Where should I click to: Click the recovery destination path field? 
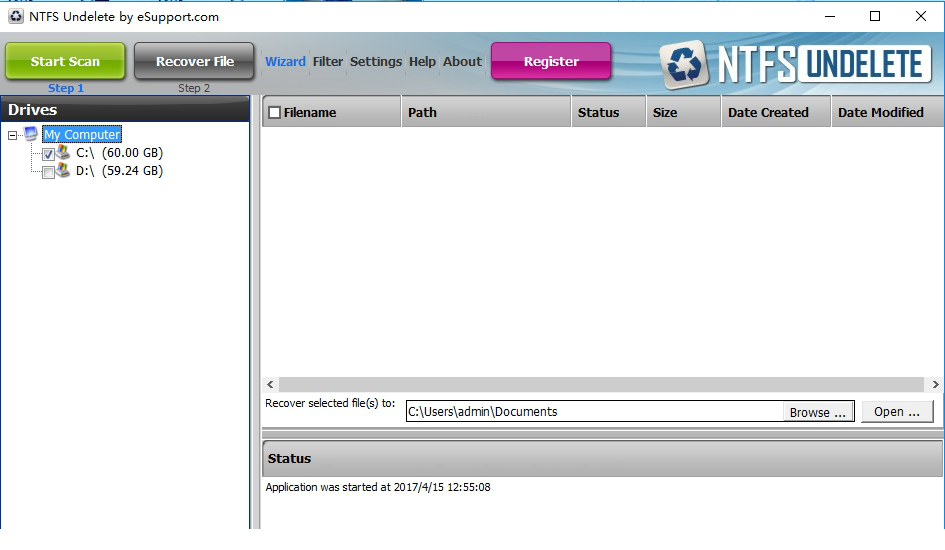point(594,411)
